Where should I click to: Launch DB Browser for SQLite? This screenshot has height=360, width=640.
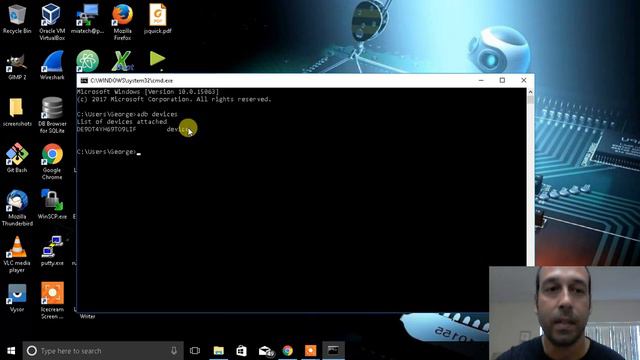pyautogui.click(x=52, y=116)
